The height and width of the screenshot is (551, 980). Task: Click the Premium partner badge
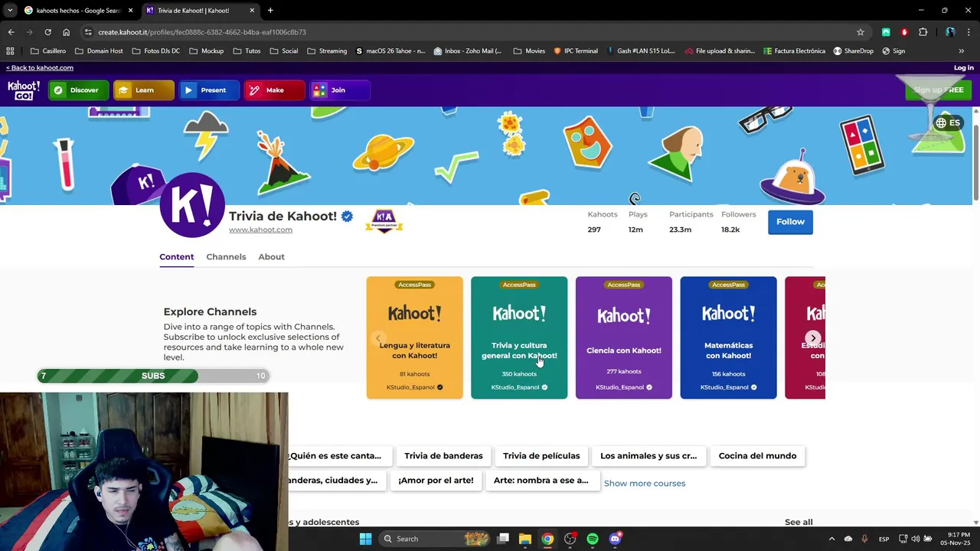[x=384, y=220]
